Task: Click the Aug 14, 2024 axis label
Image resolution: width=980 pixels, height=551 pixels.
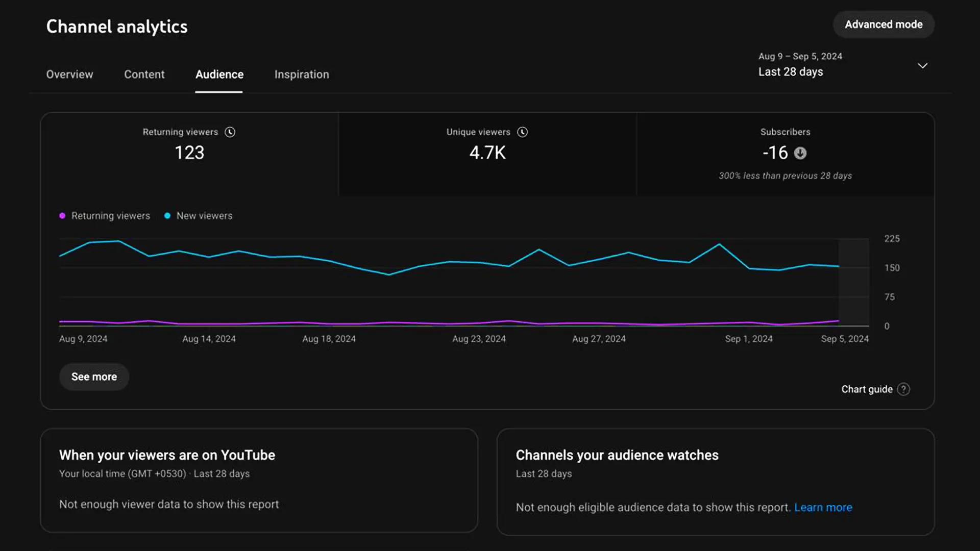Action: coord(209,339)
